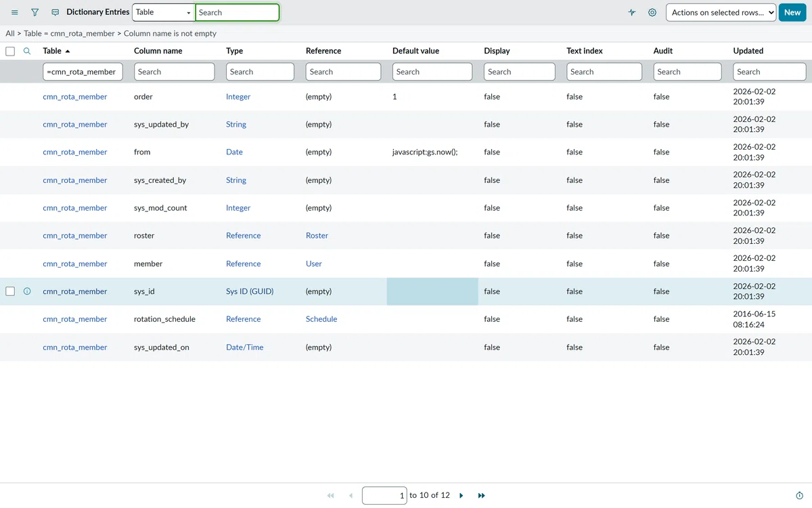Open the User reference link

(x=314, y=263)
